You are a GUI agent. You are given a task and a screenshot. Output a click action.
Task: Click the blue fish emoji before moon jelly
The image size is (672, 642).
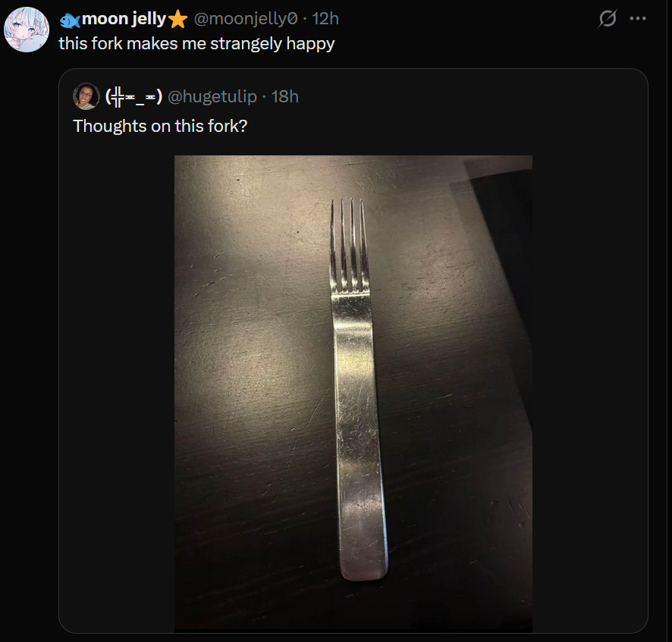coord(70,20)
